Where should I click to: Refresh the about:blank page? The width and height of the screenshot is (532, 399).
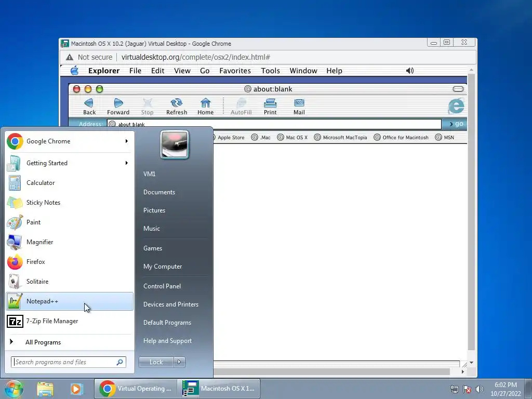click(177, 106)
